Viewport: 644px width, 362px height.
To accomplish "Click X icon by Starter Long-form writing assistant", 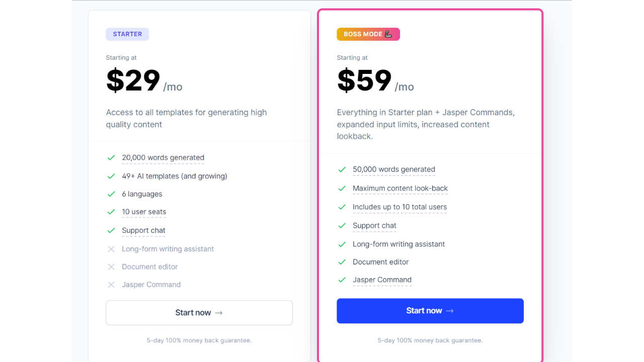I will point(111,249).
